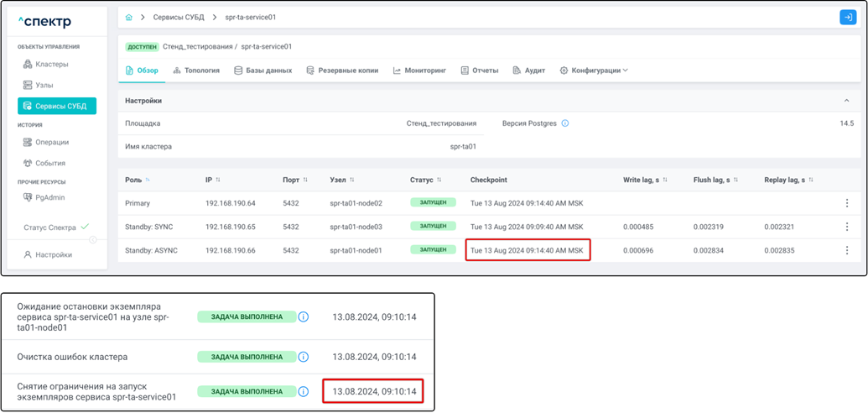Click info icon for Очистка ошибок кластера task
Viewport: 868px width, 413px height.
click(x=304, y=357)
